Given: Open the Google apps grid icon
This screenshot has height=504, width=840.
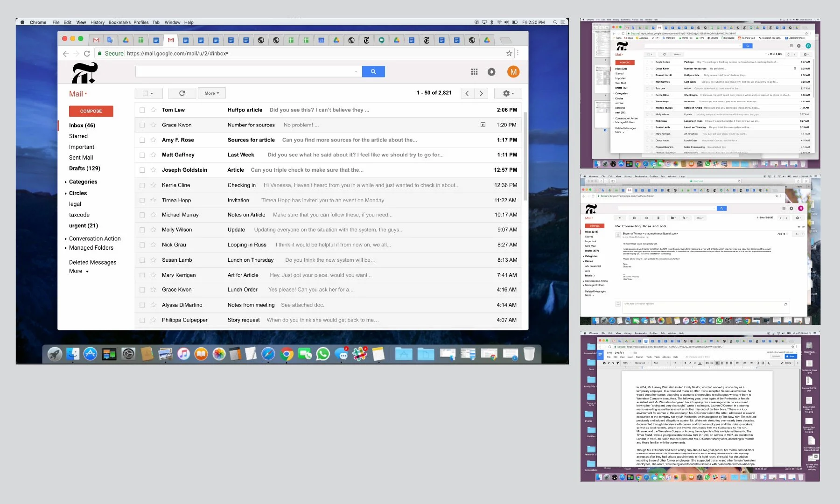Looking at the screenshot, I should coord(474,72).
